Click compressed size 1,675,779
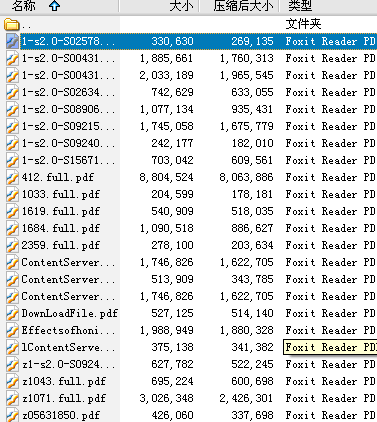377x422 pixels. coord(246,126)
